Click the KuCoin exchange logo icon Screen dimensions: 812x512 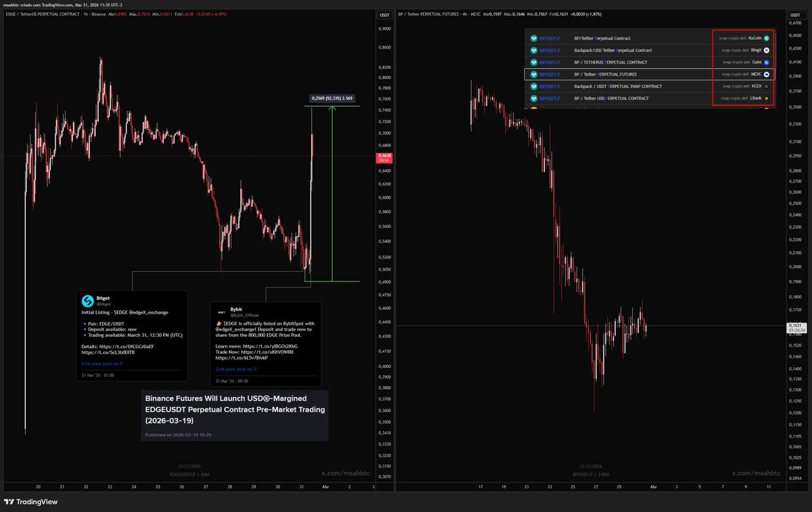tap(767, 39)
